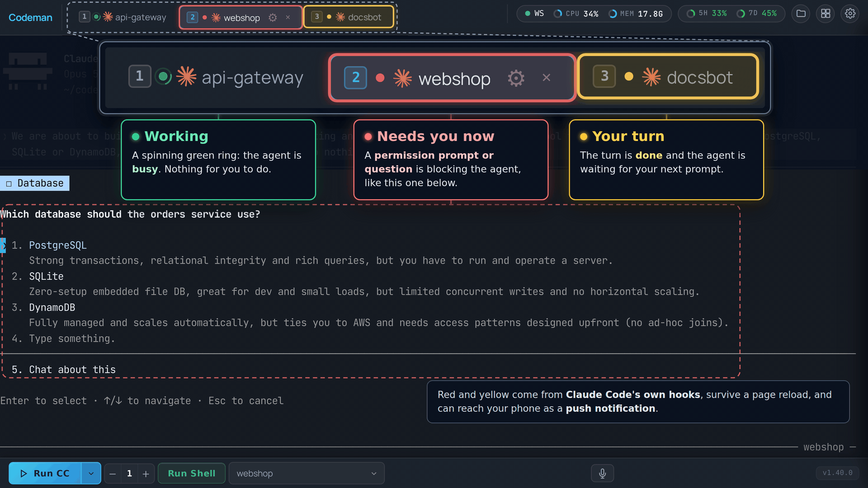Click the 'Enter to select' hint line
The height and width of the screenshot is (488, 868).
(x=142, y=401)
